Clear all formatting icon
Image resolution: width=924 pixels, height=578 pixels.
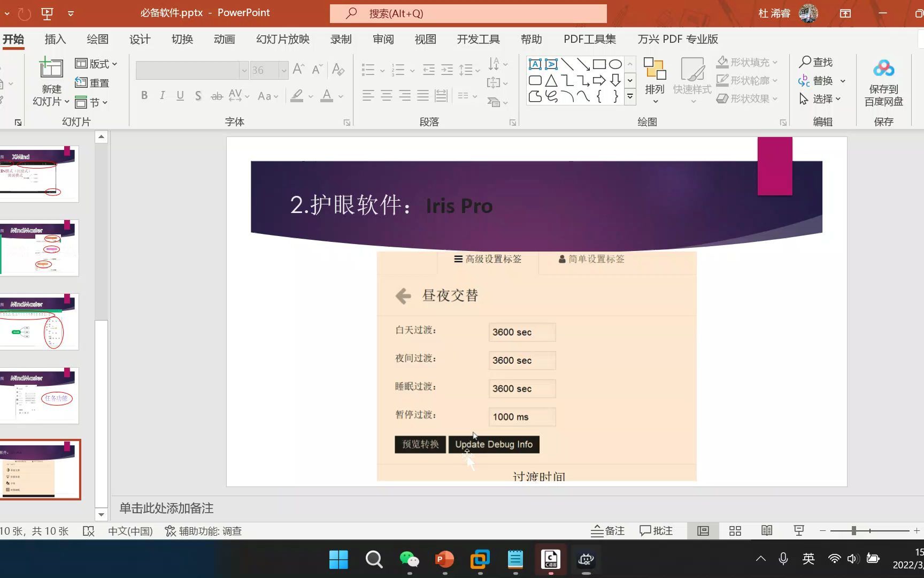[x=338, y=69]
